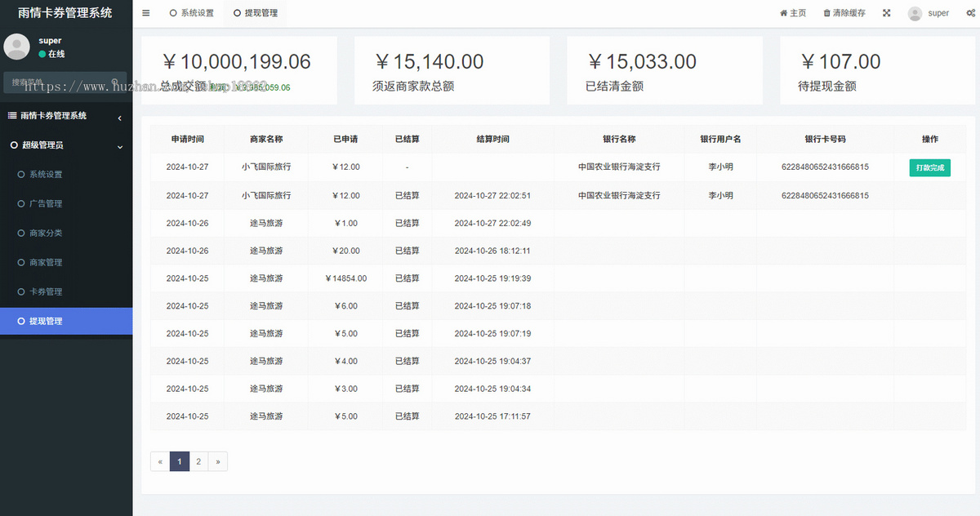Switch to the 系统设置 tab

pyautogui.click(x=192, y=13)
